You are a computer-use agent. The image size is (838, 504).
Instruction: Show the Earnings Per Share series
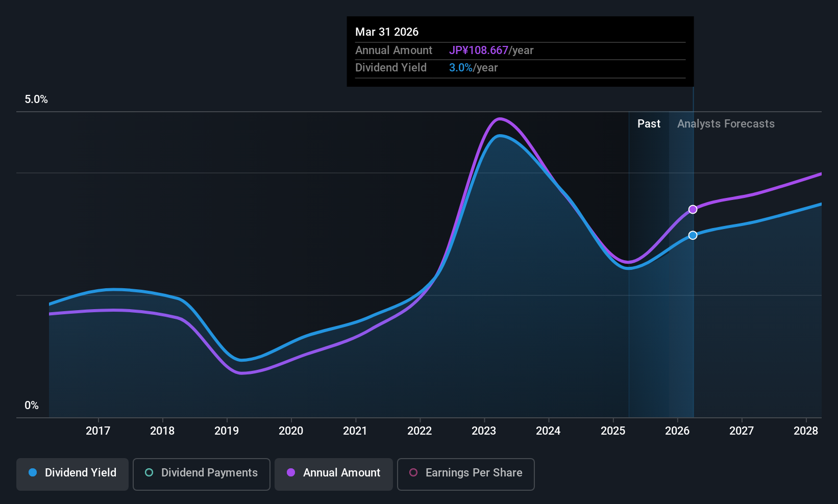click(465, 473)
